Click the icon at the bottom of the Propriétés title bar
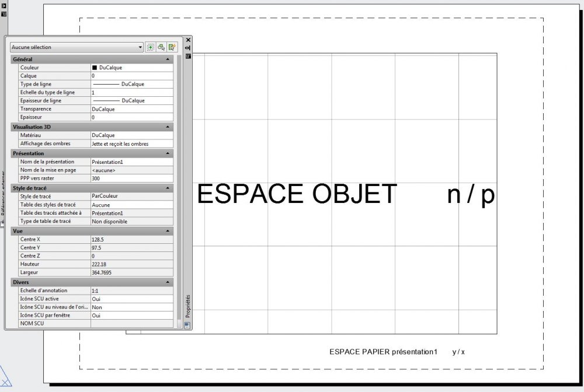Image resolution: width=584 pixels, height=392 pixels. pos(187,325)
